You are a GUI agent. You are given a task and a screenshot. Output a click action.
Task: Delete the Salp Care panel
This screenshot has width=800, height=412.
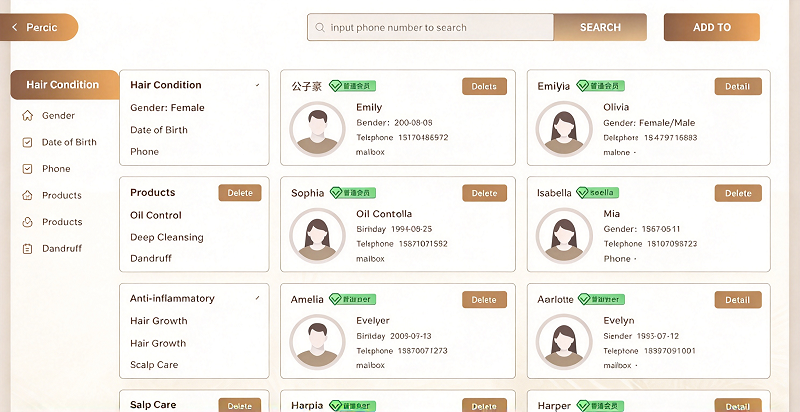240,405
